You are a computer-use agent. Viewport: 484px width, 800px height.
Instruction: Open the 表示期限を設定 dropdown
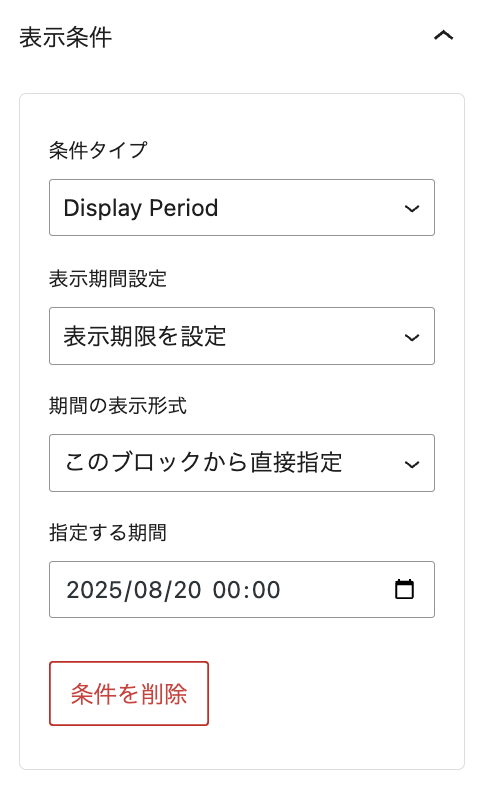tap(242, 336)
